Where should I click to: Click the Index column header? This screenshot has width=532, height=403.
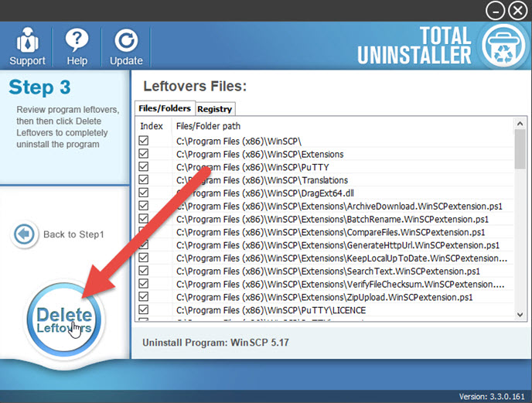(x=152, y=126)
